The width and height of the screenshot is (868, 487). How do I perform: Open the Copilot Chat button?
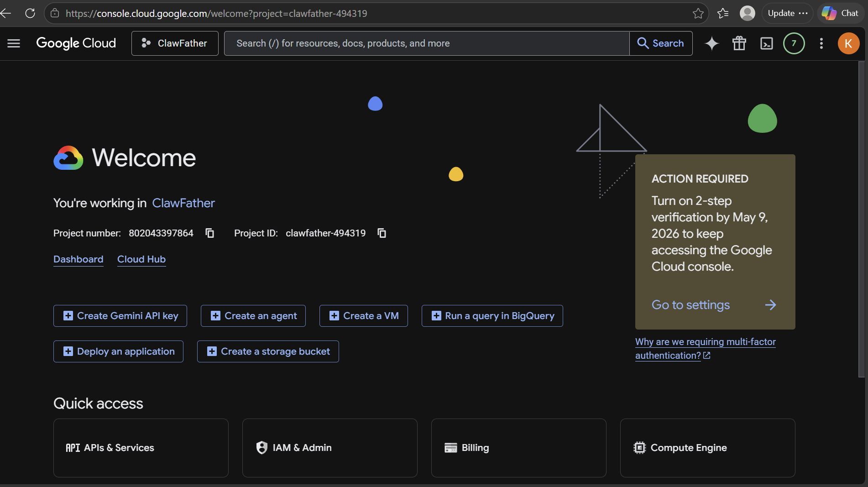(x=841, y=13)
